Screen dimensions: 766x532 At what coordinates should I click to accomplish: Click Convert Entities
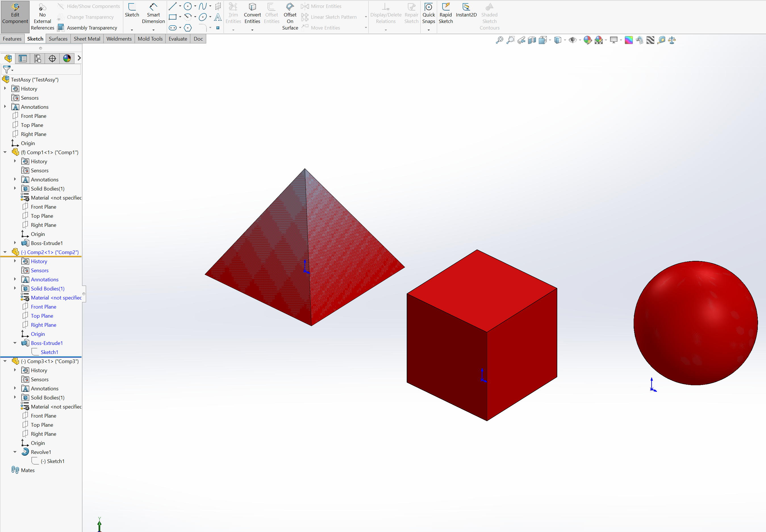[252, 14]
